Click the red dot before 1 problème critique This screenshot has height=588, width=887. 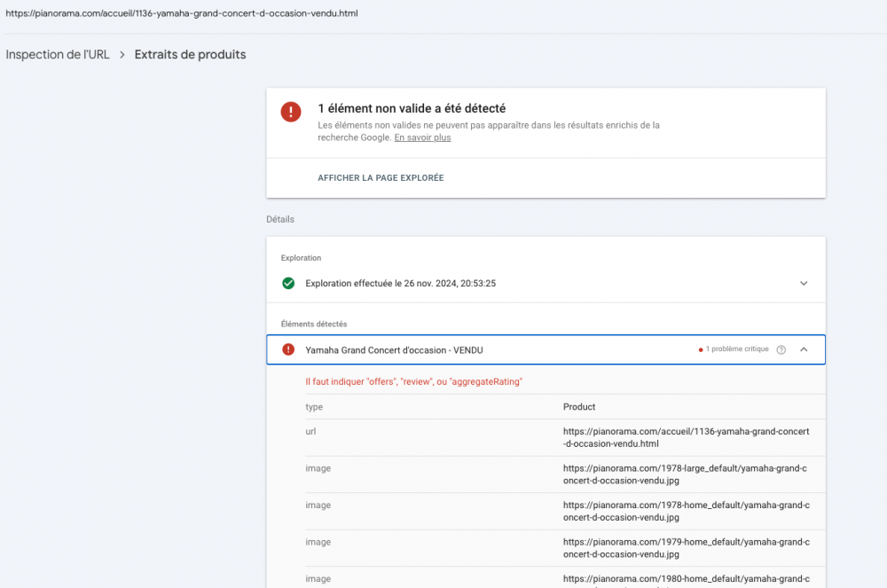tap(701, 349)
